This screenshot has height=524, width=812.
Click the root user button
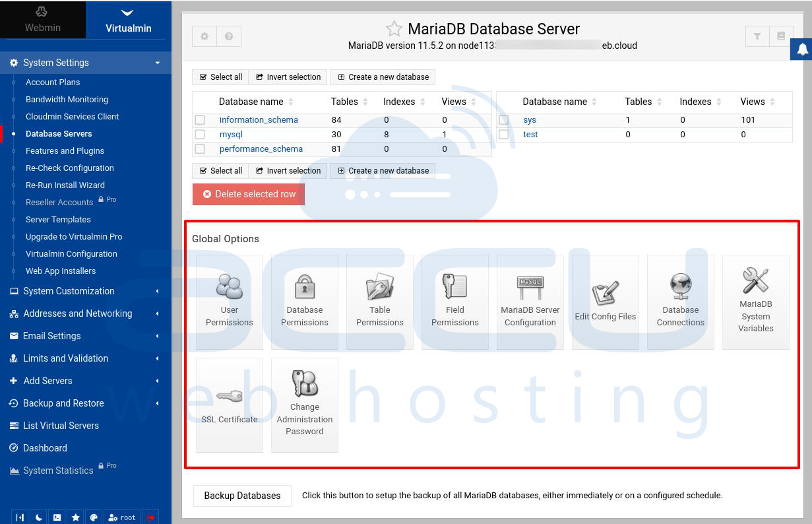tap(122, 517)
